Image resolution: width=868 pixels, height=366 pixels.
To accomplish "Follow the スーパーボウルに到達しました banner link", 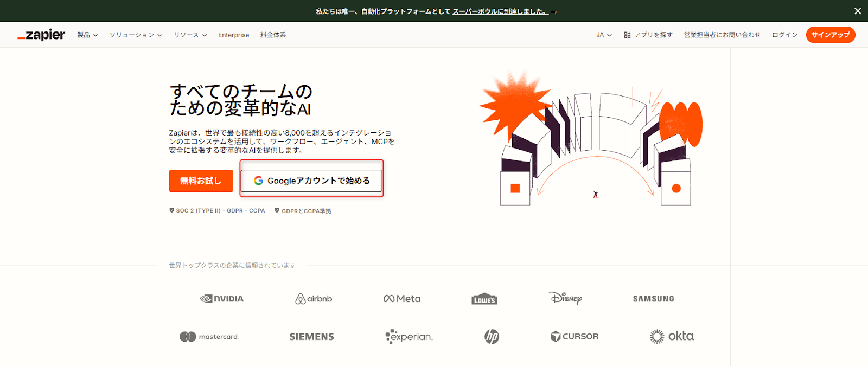I will click(x=500, y=11).
